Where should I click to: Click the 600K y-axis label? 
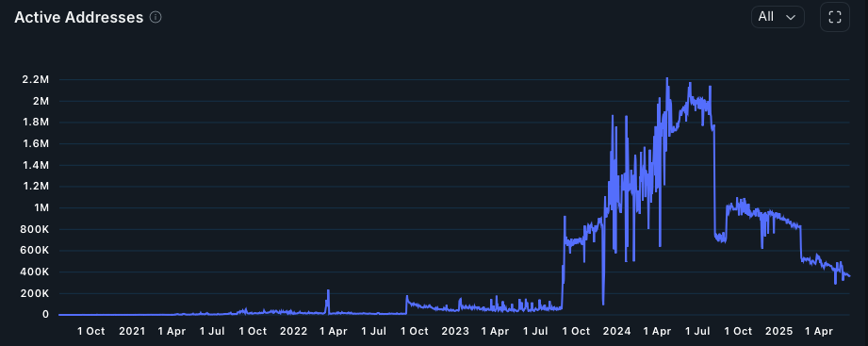click(36, 251)
